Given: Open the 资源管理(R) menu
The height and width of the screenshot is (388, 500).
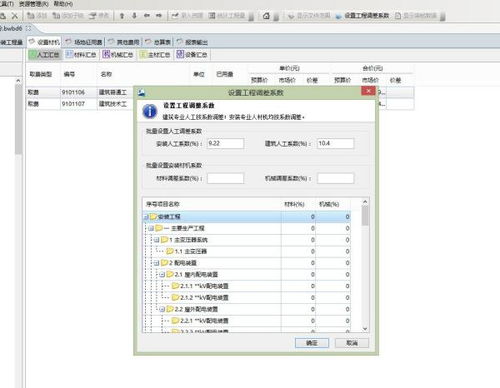Looking at the screenshot, I should click(x=34, y=4).
